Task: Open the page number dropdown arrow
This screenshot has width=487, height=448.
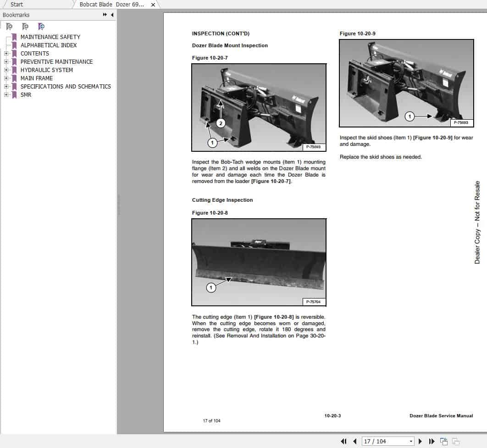Action: click(411, 441)
